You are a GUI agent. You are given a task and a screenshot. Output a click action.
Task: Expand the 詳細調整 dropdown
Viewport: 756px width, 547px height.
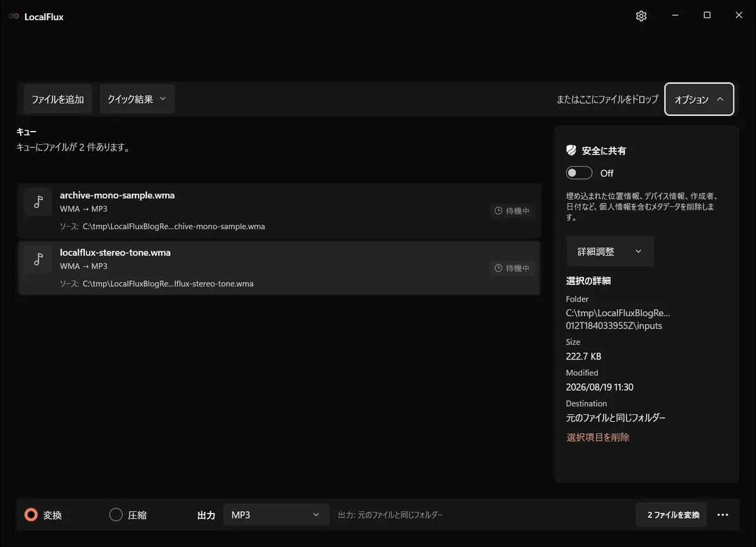[610, 251]
